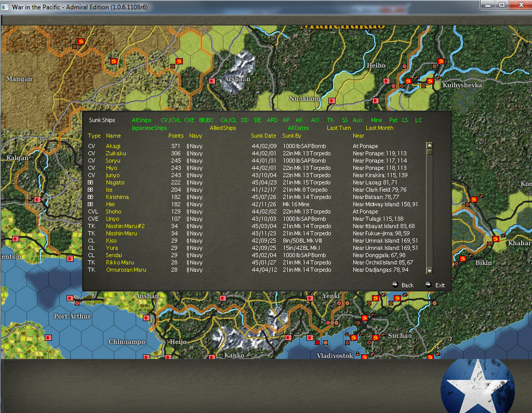The width and height of the screenshot is (532, 413).
Task: Minimize the game window
Action: (487, 5)
